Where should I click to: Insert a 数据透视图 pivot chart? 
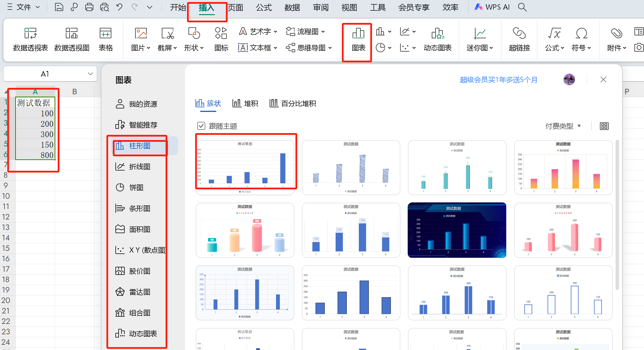pos(72,40)
